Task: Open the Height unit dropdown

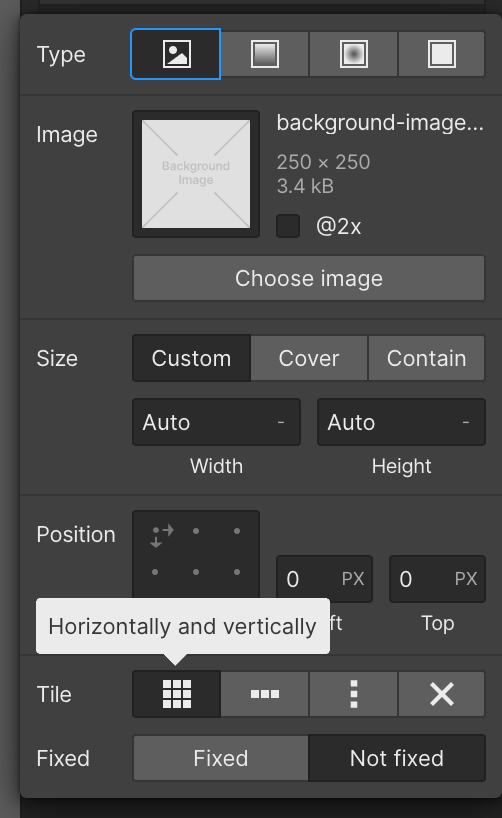Action: (x=465, y=422)
